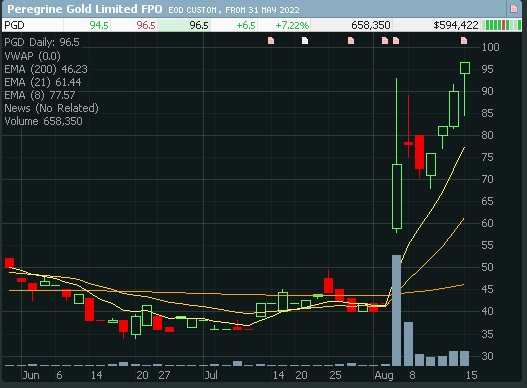Click the Jun date axis label
527x388 pixels.
[31, 375]
